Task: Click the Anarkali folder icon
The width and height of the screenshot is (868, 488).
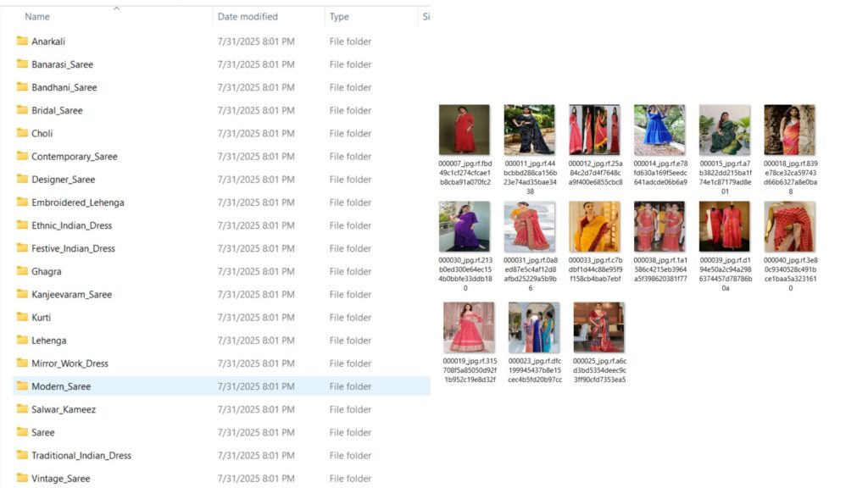Action: click(22, 42)
